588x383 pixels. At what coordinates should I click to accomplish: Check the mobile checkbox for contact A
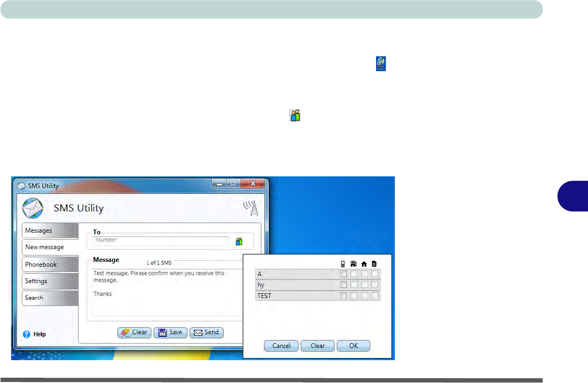click(x=344, y=274)
